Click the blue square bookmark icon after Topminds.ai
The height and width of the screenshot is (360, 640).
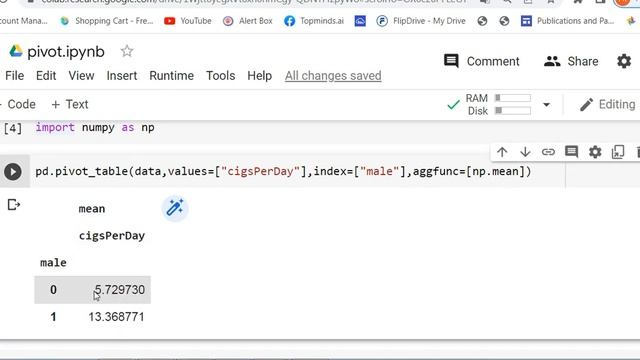click(360, 21)
